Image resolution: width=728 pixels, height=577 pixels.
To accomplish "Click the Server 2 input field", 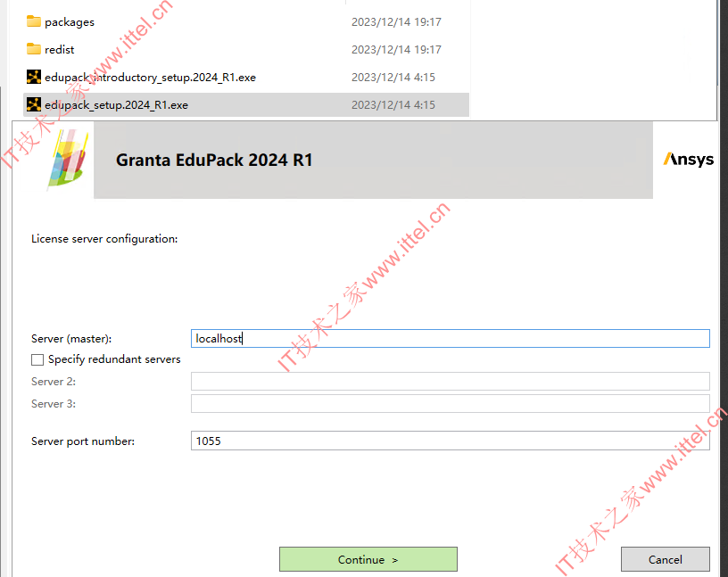I will pyautogui.click(x=451, y=381).
